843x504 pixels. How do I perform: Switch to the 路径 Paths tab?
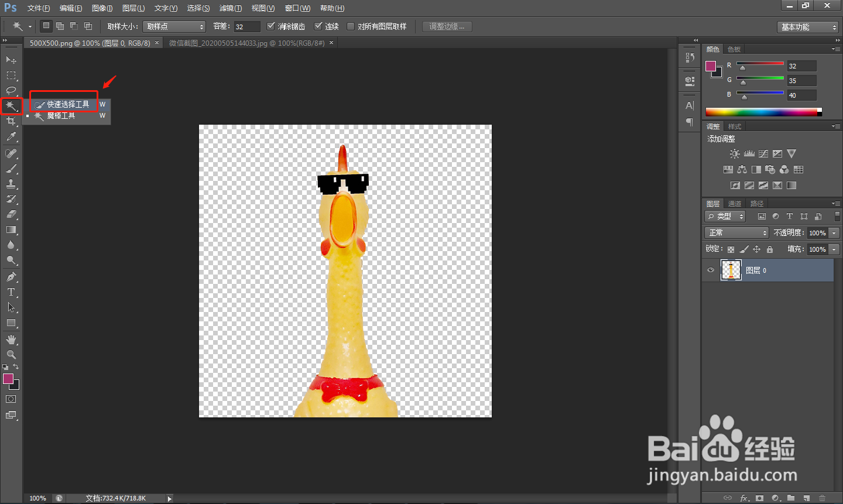(757, 204)
